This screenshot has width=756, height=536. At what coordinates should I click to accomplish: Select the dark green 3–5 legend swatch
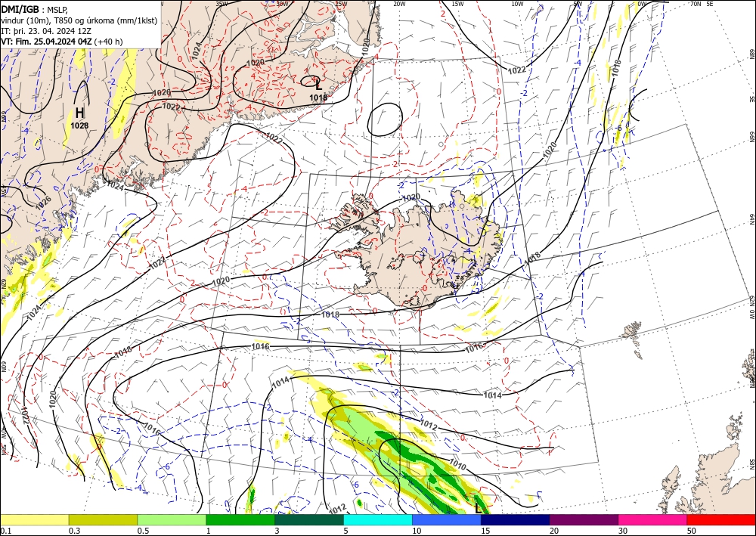(309, 519)
